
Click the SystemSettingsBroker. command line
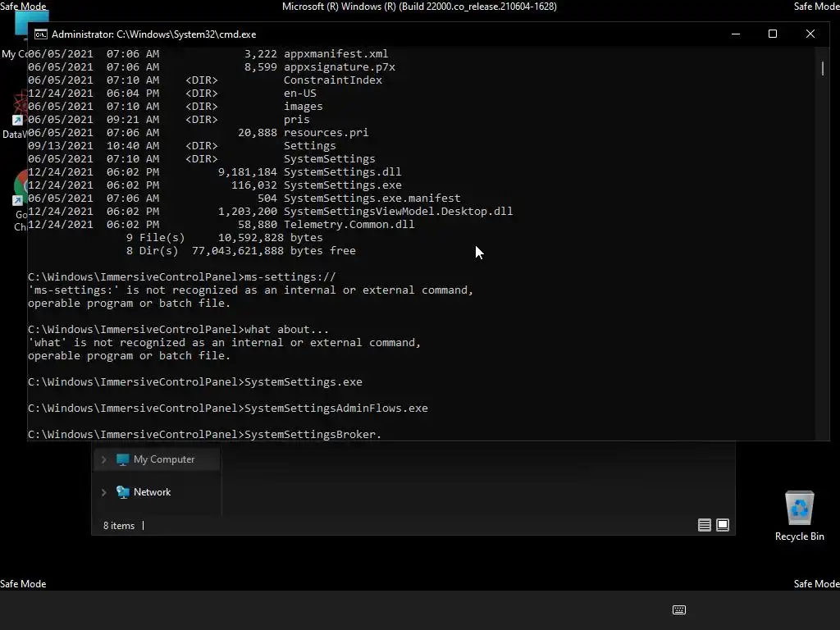coord(204,435)
